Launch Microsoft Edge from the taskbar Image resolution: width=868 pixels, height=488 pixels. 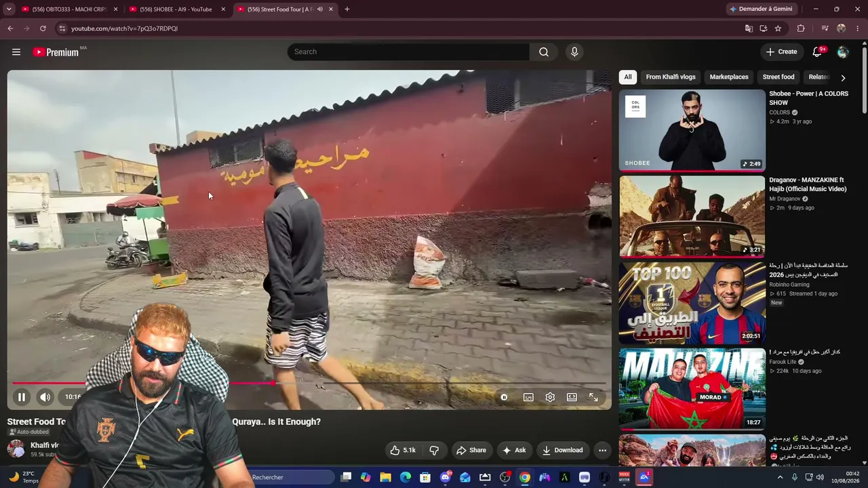pyautogui.click(x=406, y=478)
